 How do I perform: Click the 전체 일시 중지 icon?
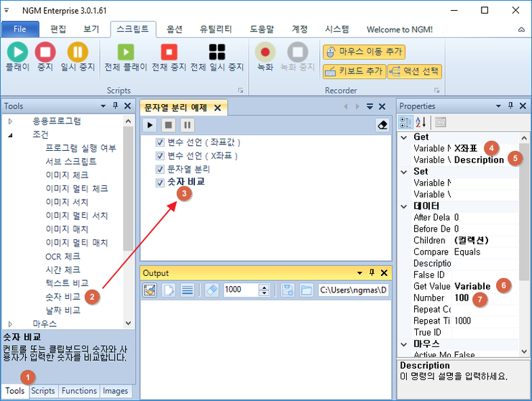tap(217, 52)
